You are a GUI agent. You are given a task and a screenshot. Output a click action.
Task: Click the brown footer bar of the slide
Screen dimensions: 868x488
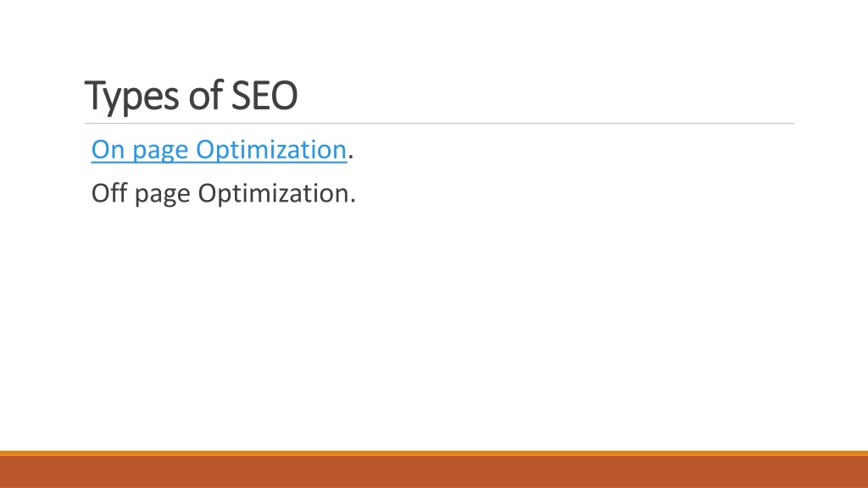434,472
